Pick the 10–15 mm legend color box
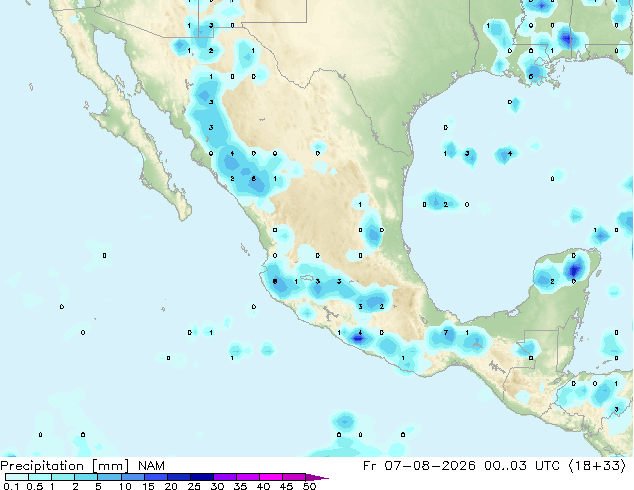The width and height of the screenshot is (634, 490). coord(133,477)
